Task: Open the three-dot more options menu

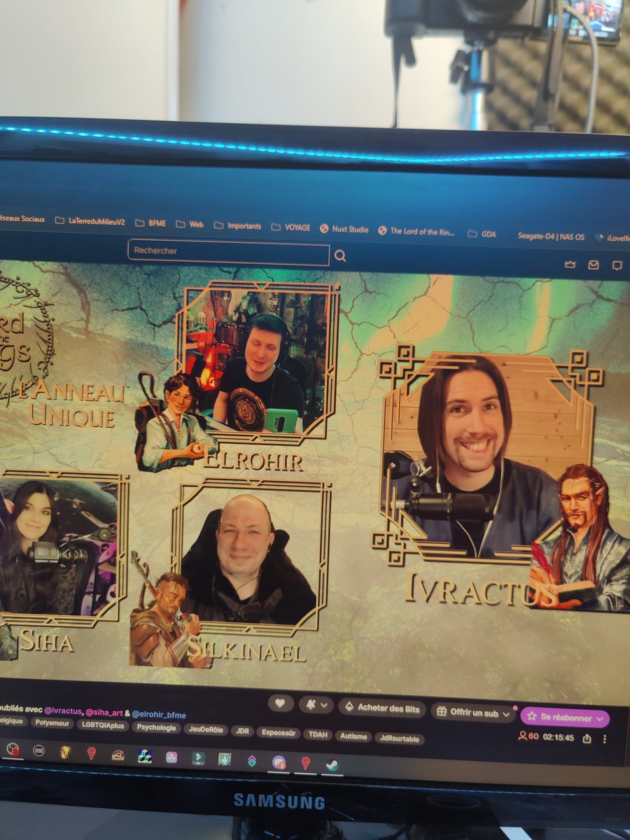Action: pos(605,738)
